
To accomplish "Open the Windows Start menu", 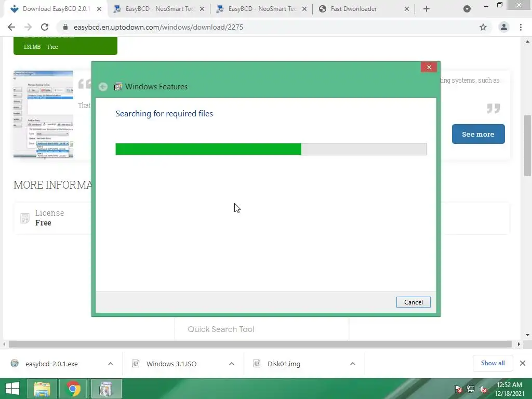I will click(12, 389).
